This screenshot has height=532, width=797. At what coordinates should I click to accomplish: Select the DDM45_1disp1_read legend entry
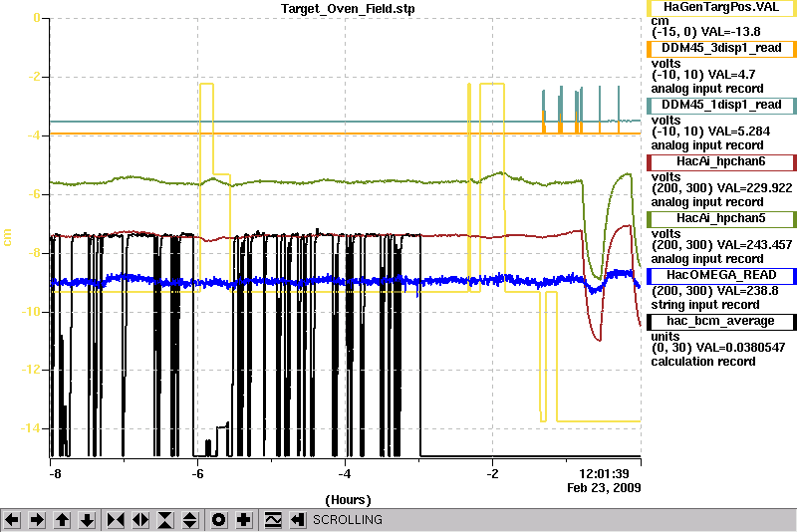721,106
